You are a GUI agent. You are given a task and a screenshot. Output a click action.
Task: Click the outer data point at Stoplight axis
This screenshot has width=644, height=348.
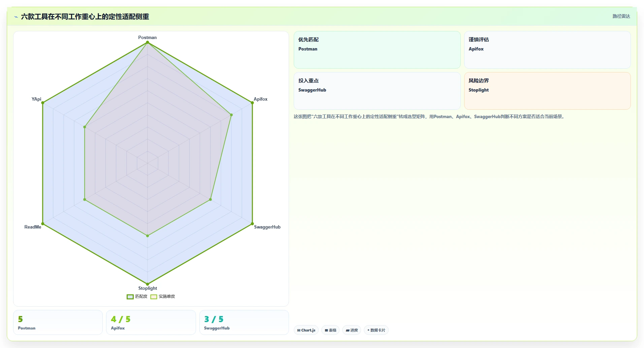(x=148, y=284)
